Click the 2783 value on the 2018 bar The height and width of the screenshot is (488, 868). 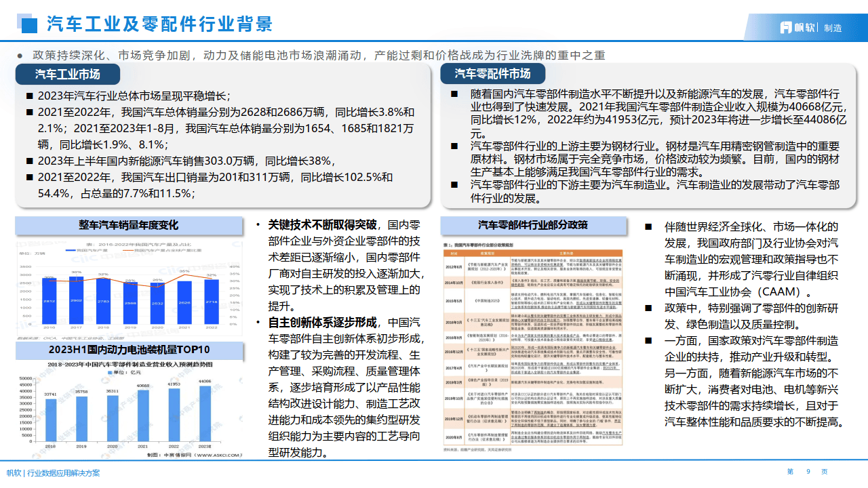point(103,302)
